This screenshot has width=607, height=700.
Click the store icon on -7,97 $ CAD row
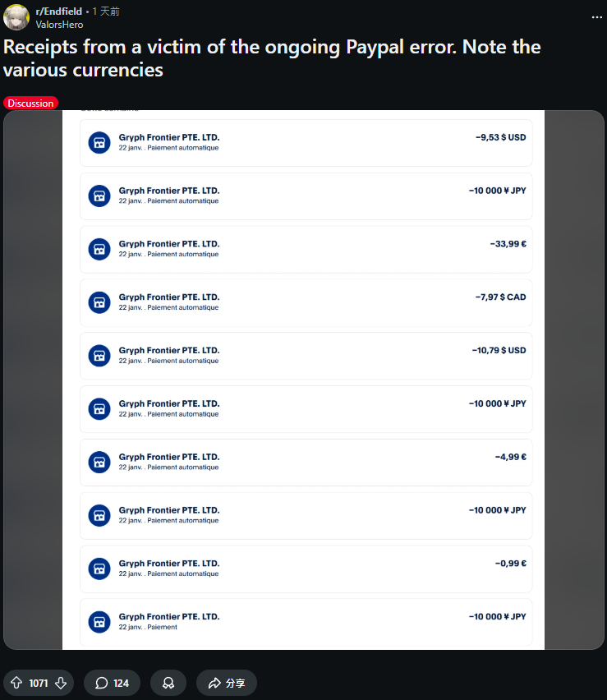pyautogui.click(x=99, y=302)
